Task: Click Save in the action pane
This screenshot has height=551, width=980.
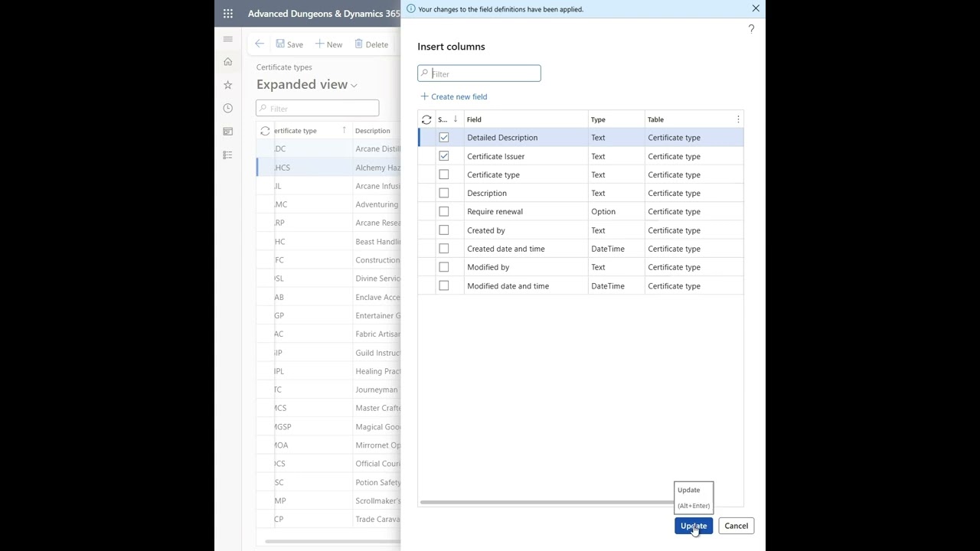Action: pyautogui.click(x=289, y=44)
